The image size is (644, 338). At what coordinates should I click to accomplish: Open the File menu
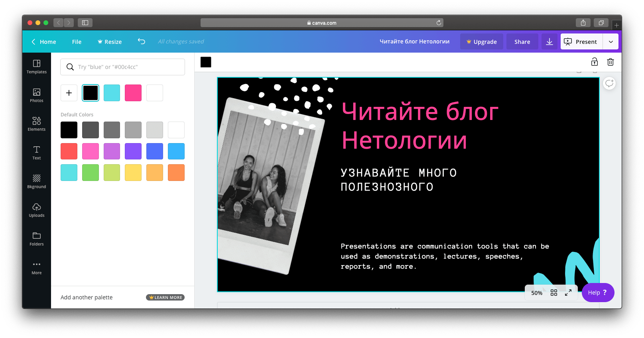tap(77, 42)
